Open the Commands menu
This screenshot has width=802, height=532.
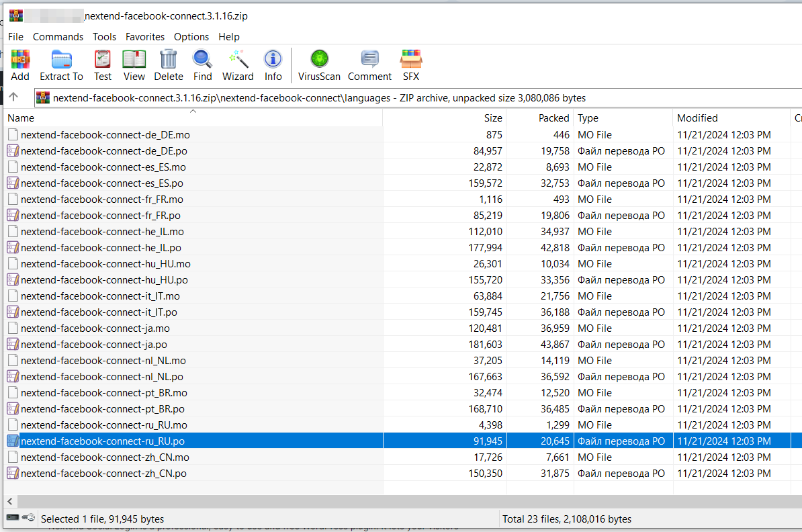[x=58, y=37]
